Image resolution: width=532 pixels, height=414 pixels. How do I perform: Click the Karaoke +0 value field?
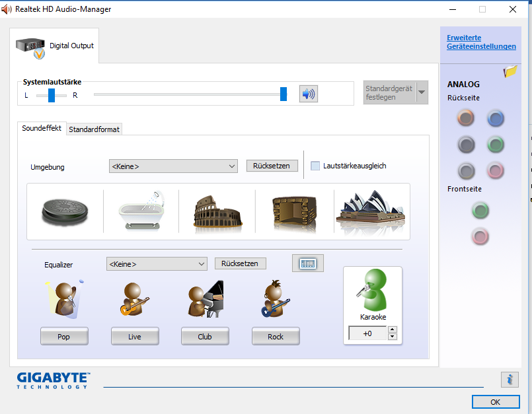367,333
